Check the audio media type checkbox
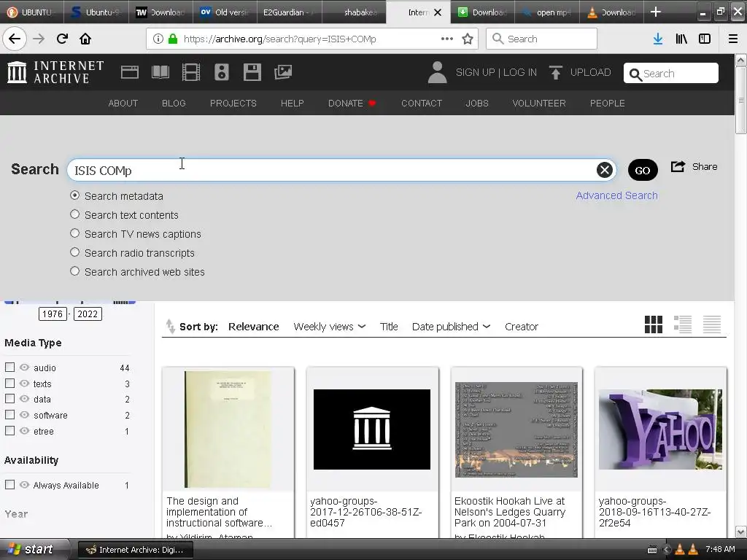Image resolution: width=747 pixels, height=560 pixels. coord(9,367)
